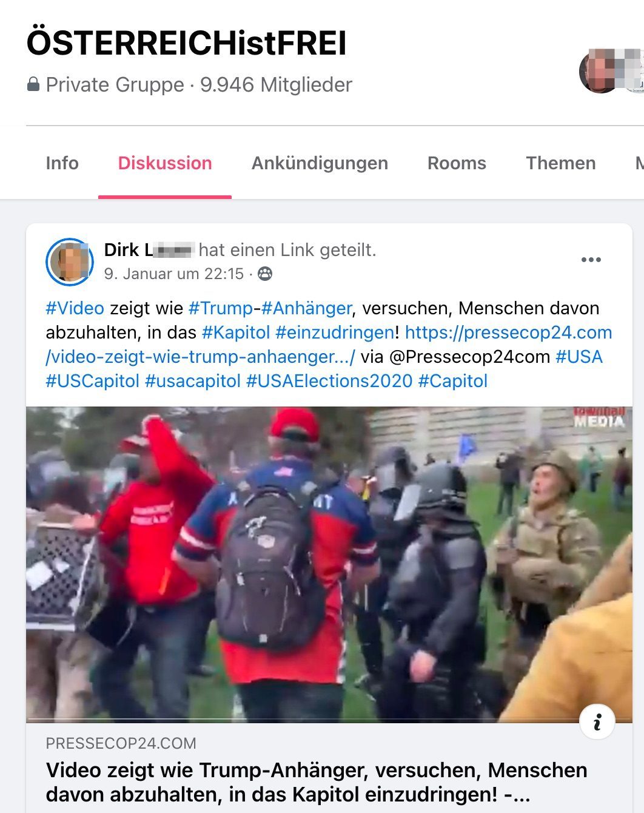Click the #USAElections2020 hashtag
Viewport: 644px width, 813px height.
click(x=329, y=381)
